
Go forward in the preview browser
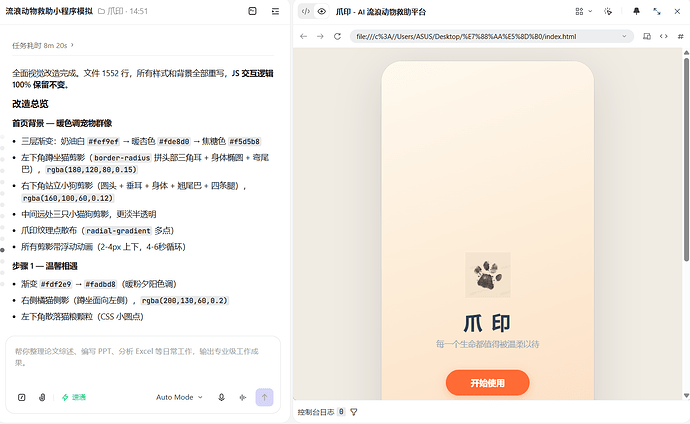(320, 37)
